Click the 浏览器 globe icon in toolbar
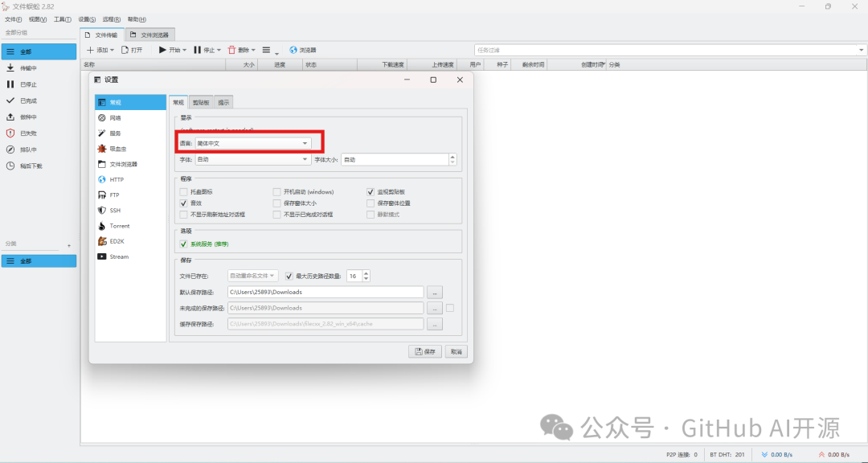The image size is (868, 463). coord(293,50)
